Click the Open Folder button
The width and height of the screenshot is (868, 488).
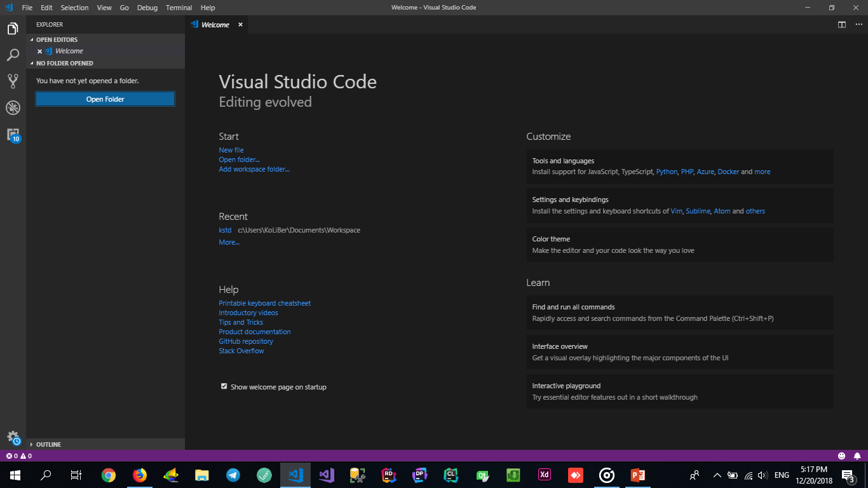coord(105,99)
